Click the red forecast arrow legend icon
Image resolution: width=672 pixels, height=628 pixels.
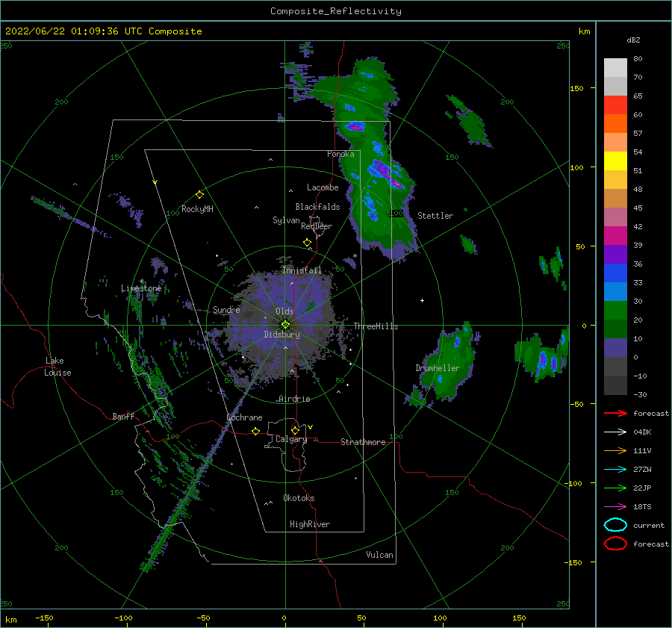tap(615, 413)
